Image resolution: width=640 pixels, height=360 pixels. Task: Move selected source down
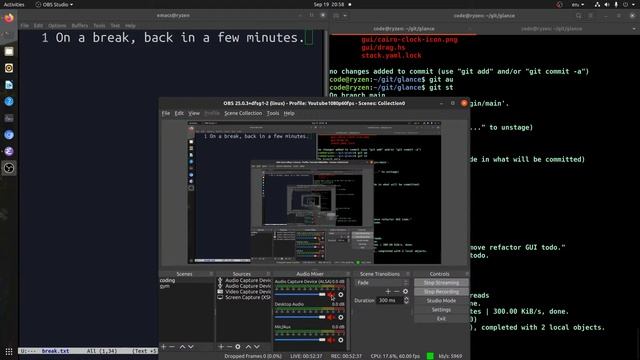point(257,347)
